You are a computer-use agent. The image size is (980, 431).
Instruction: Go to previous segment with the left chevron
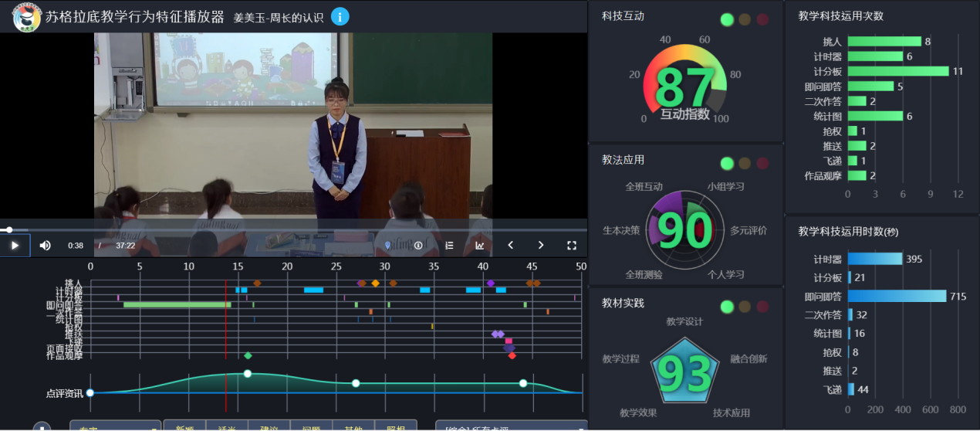(x=510, y=246)
